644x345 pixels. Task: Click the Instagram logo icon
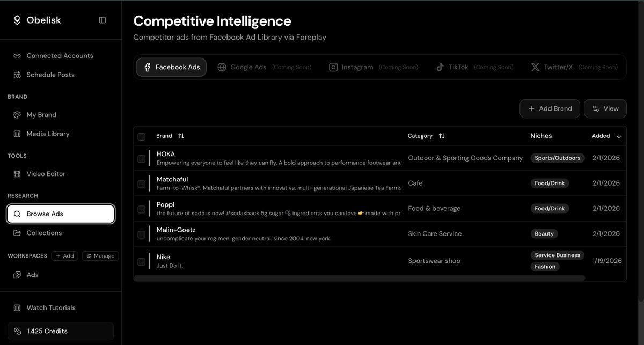click(333, 67)
